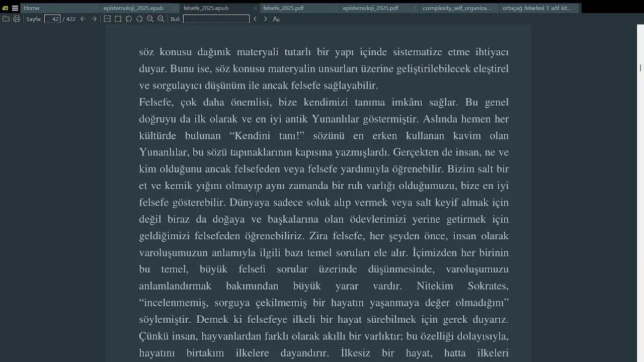
Task: Click the word 'Nitekim' in the paragraph
Action: (435, 286)
